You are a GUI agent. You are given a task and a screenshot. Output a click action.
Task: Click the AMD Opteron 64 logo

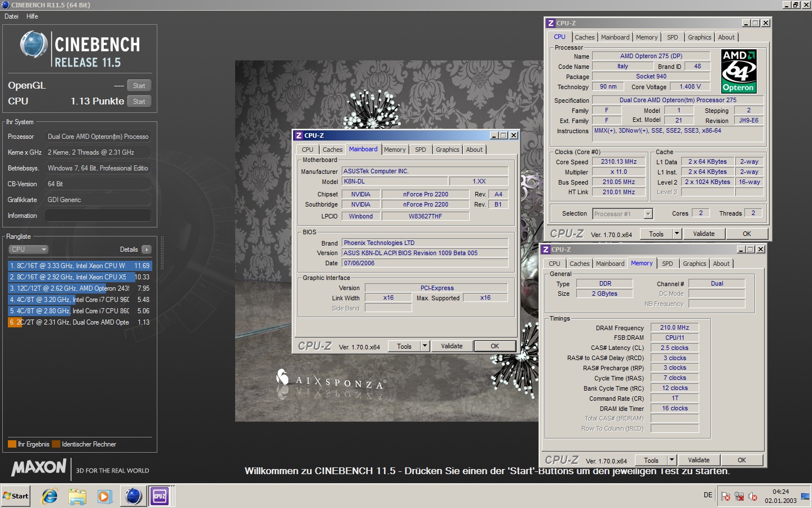[739, 71]
